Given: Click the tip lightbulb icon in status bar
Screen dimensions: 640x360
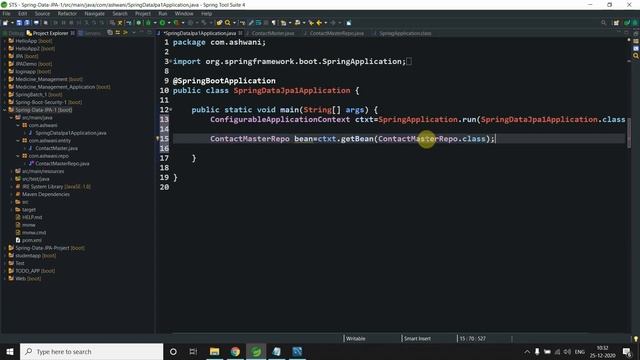Looking at the screenshot, I should point(636,339).
